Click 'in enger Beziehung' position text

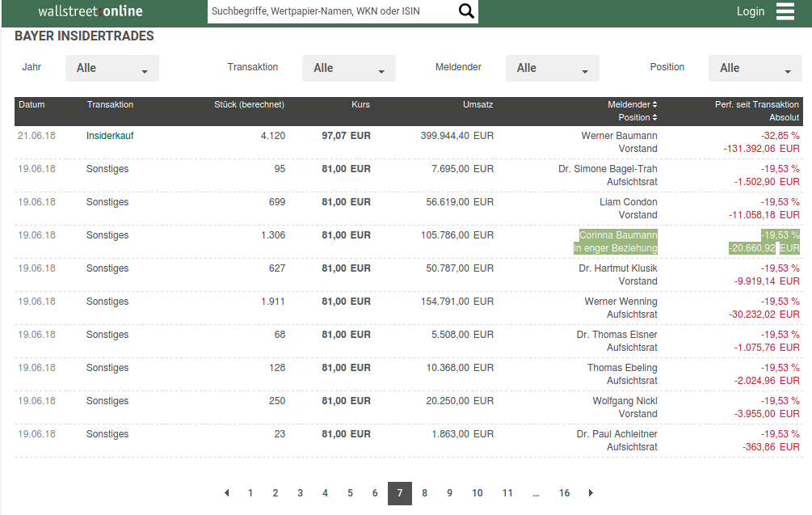pos(615,248)
